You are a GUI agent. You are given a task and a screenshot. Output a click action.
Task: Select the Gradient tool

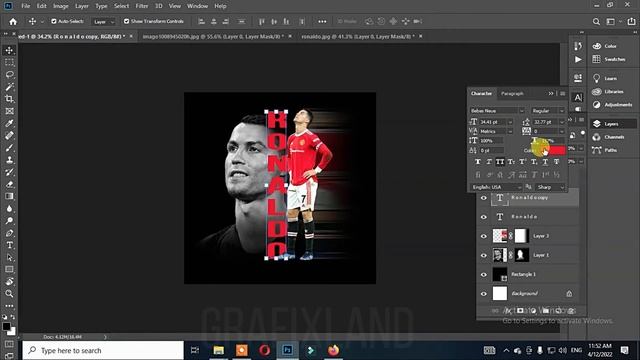point(9,196)
